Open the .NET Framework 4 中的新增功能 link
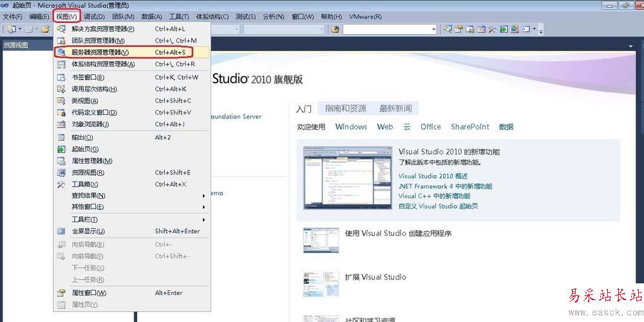The width and height of the screenshot is (644, 322). coord(445,186)
